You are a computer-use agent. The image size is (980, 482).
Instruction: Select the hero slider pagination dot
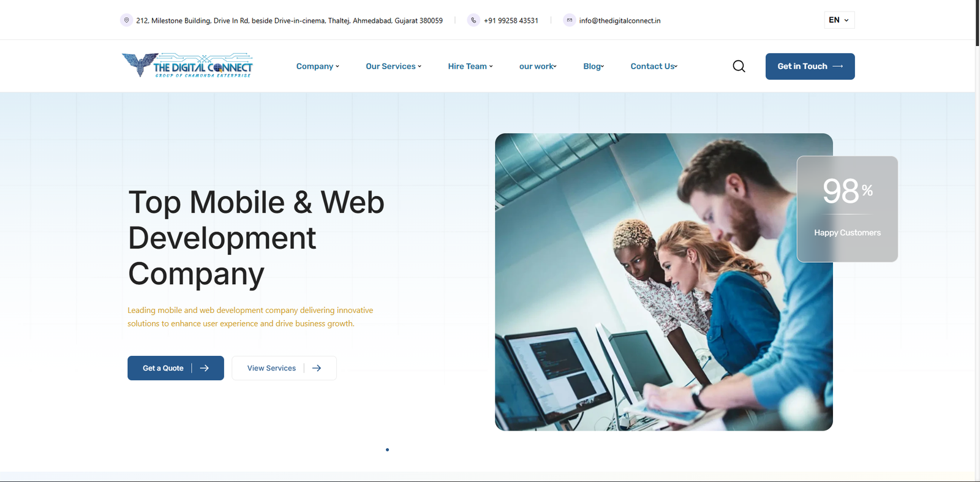tap(387, 450)
